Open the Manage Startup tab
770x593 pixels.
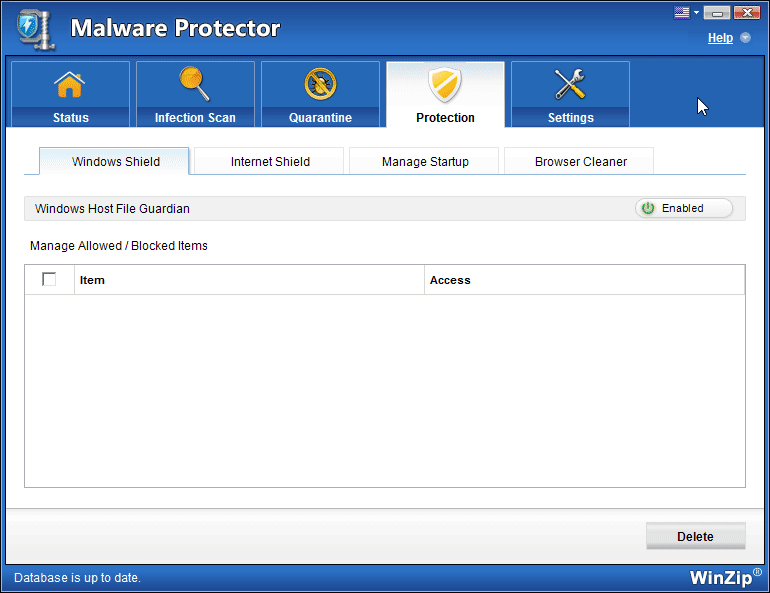click(x=425, y=161)
